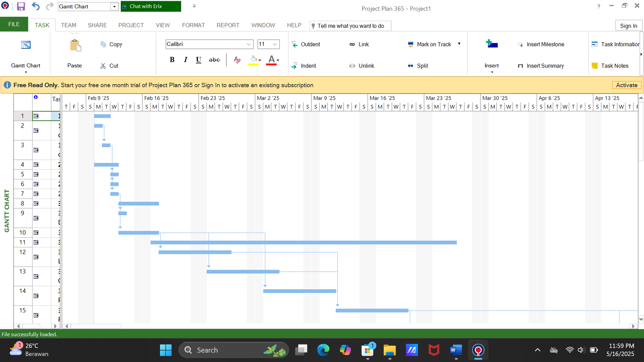Switch to the PROJECT ribbon tab
The height and width of the screenshot is (362, 644).
pyautogui.click(x=131, y=25)
